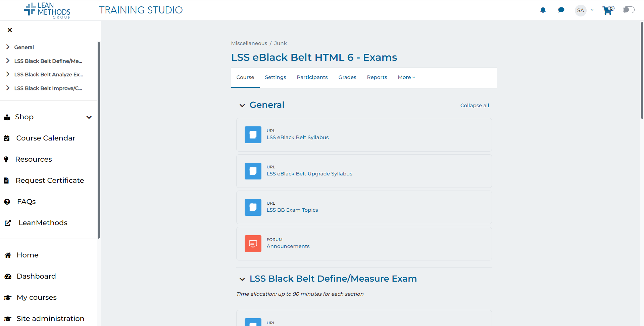Viewport: 644px width, 326px height.
Task: Click the Announcements forum icon
Action: click(253, 244)
